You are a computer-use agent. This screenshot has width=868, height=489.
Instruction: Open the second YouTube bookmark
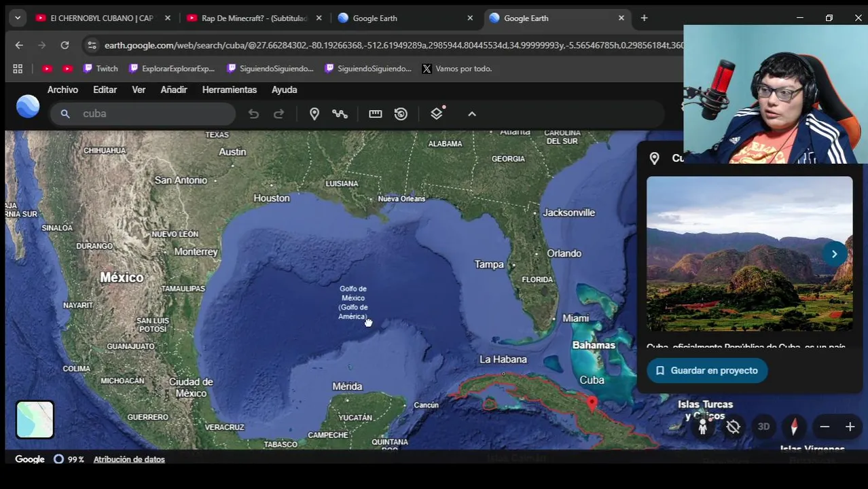67,69
